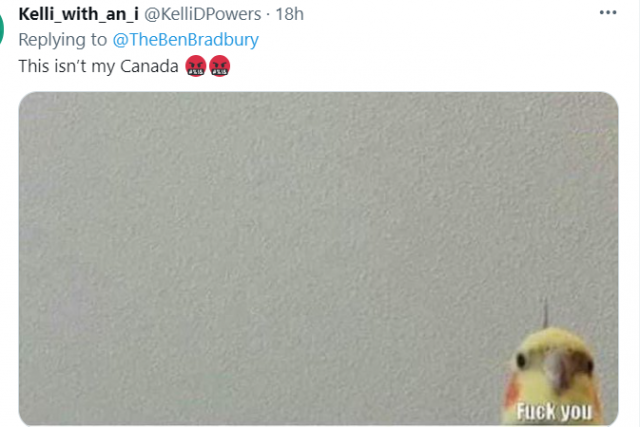Click the white caption text in GIF

point(554,411)
